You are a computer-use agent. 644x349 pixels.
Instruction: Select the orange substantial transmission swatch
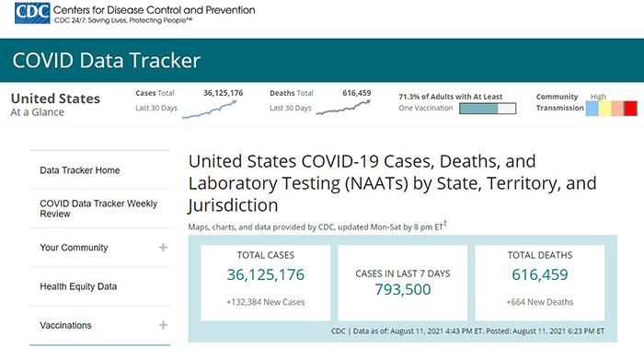click(x=617, y=109)
